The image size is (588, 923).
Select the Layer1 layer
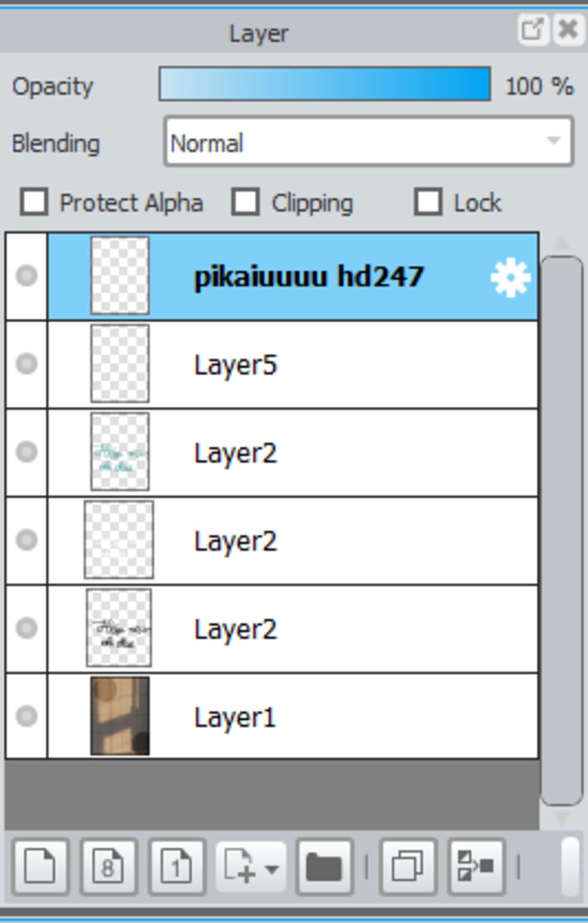[293, 717]
